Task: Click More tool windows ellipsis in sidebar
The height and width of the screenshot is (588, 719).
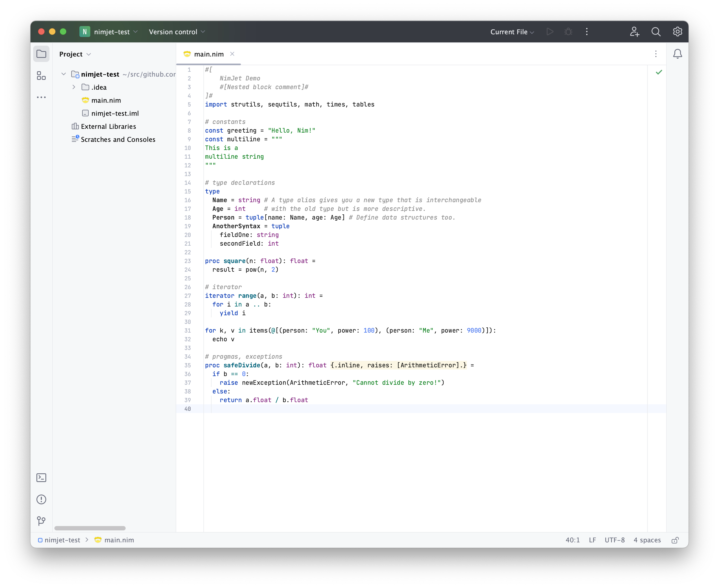Action: (x=41, y=97)
